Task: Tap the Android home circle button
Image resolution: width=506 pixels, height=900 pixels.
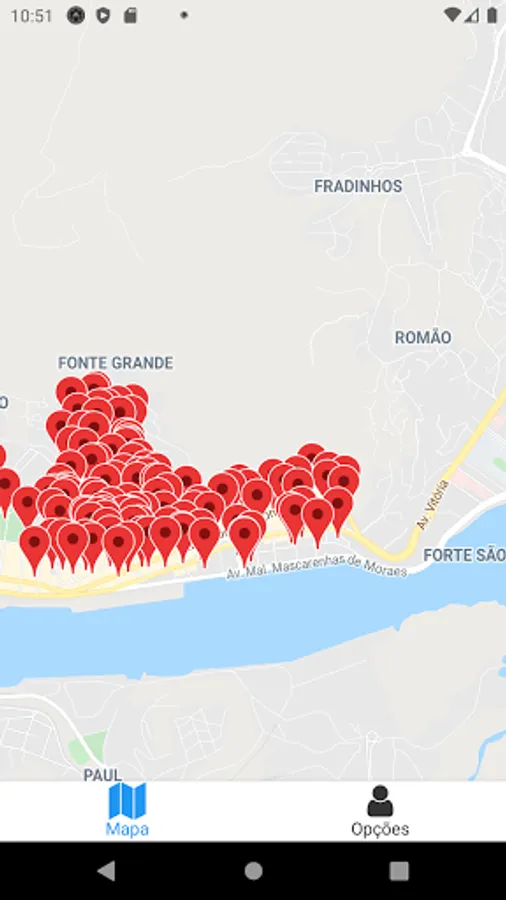Action: click(253, 871)
